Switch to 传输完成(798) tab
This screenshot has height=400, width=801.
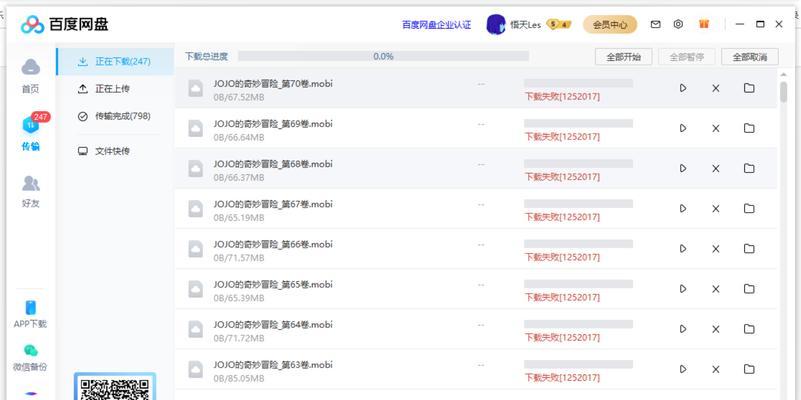pos(115,116)
